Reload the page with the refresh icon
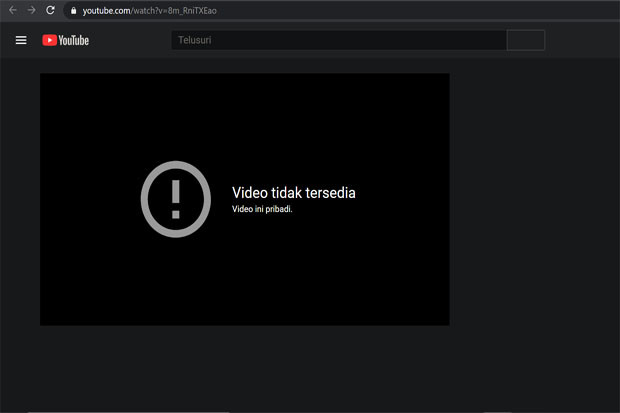Screen dimensions: 620x413 tap(50, 10)
